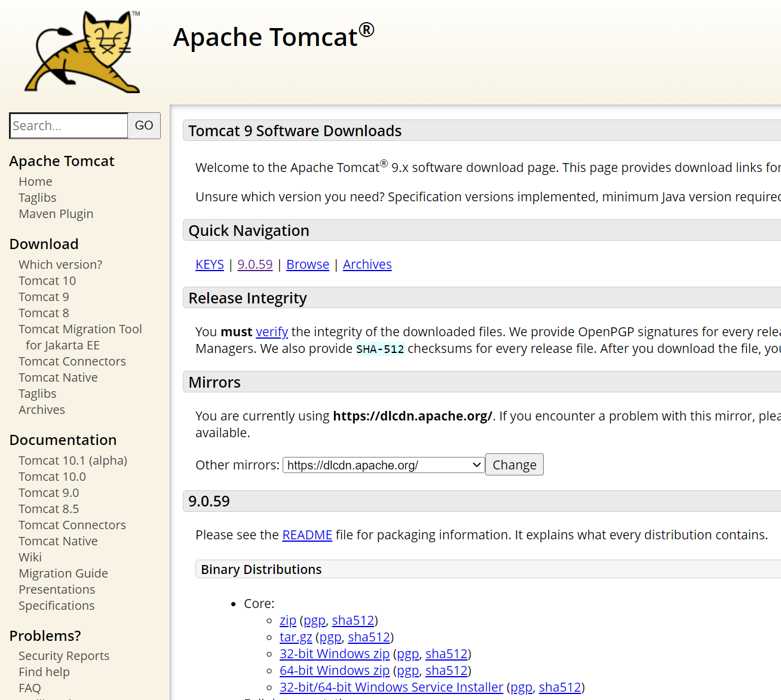Click the Browse quick navigation link
The image size is (781, 700).
click(308, 265)
